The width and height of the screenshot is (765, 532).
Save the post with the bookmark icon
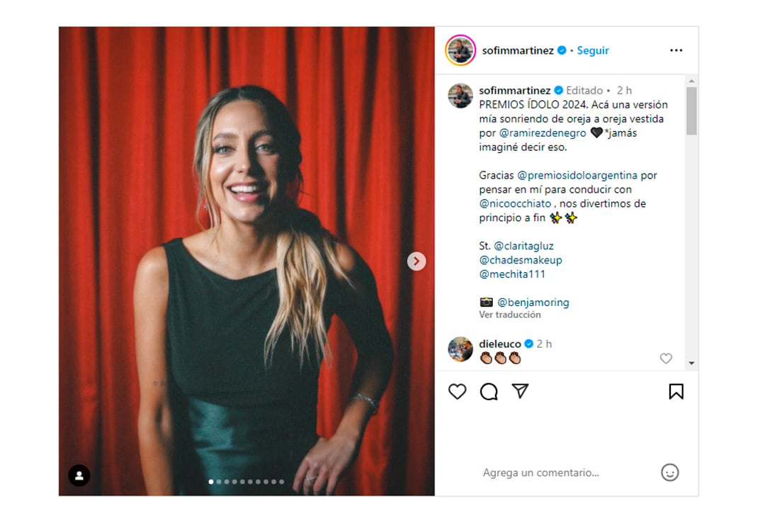click(676, 392)
